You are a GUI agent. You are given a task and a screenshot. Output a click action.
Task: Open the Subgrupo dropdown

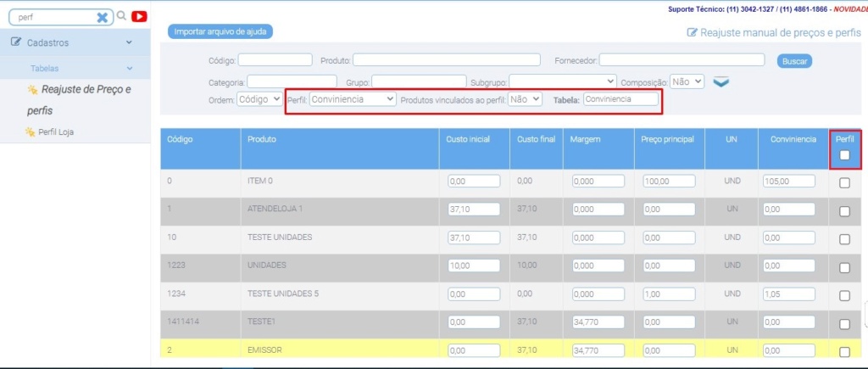[x=563, y=81]
